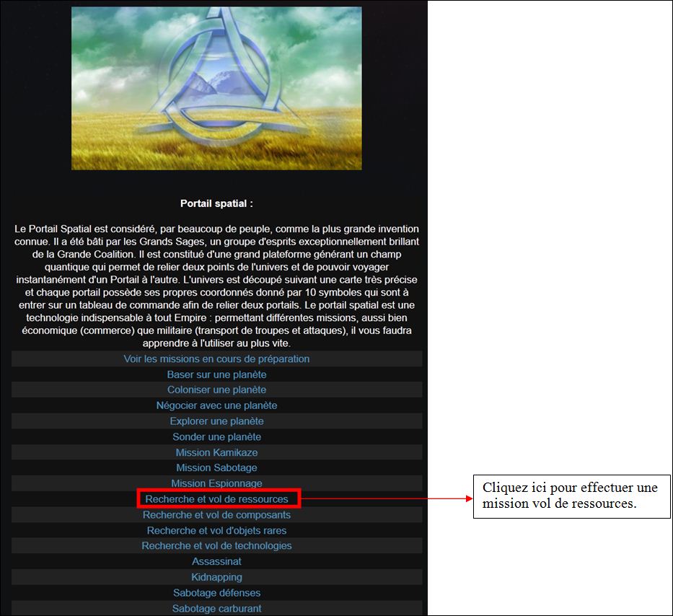Select Explorer une planète
Viewport: 673px width, 616px height.
216,421
